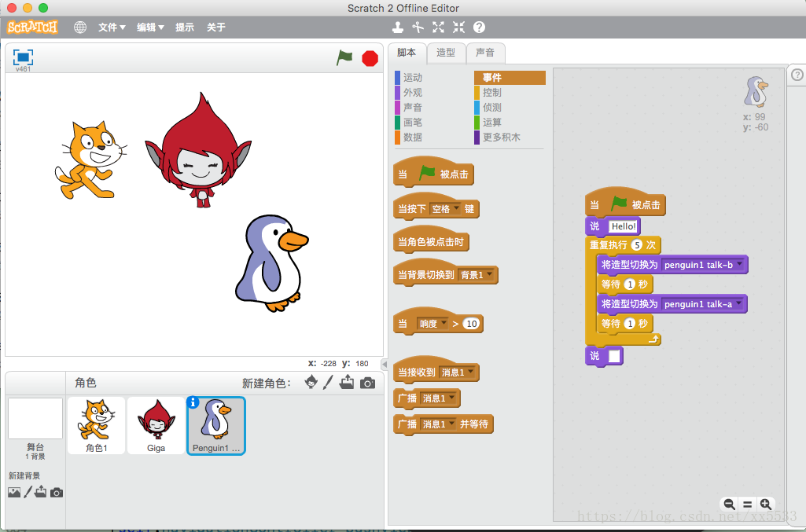Click the repeat count 5 field
Viewport: 806px width, 532px height.
pos(637,245)
